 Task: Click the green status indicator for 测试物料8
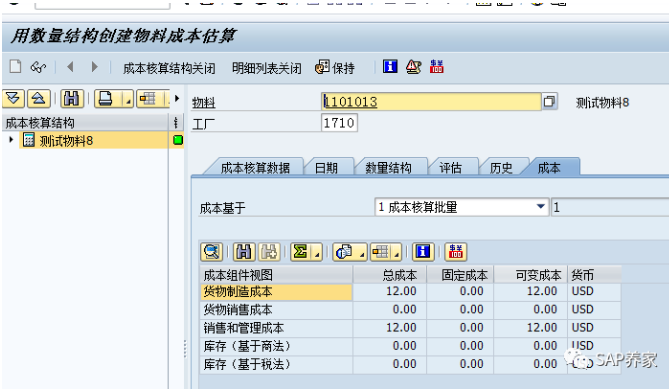tap(178, 140)
